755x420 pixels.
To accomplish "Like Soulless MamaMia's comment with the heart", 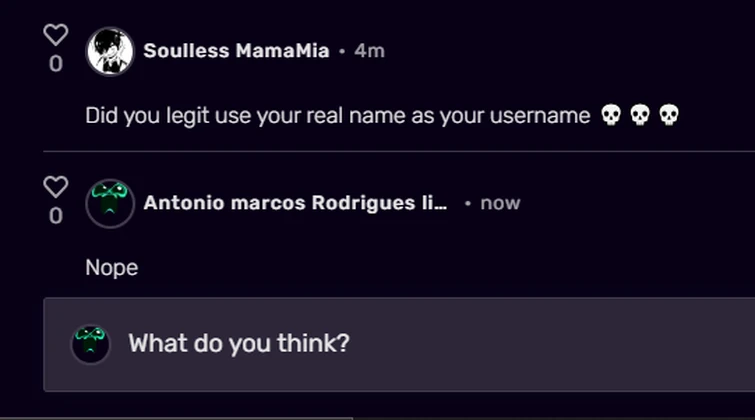I will click(56, 35).
